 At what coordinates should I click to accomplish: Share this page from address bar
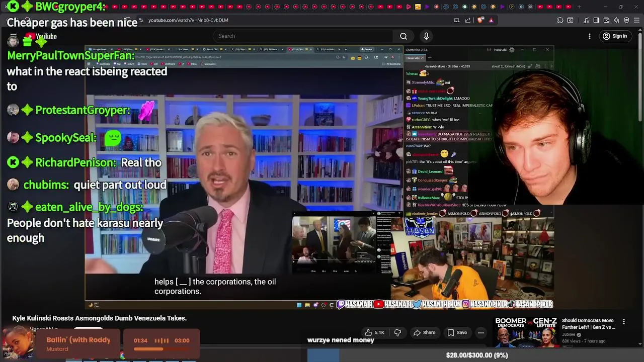coord(468,20)
